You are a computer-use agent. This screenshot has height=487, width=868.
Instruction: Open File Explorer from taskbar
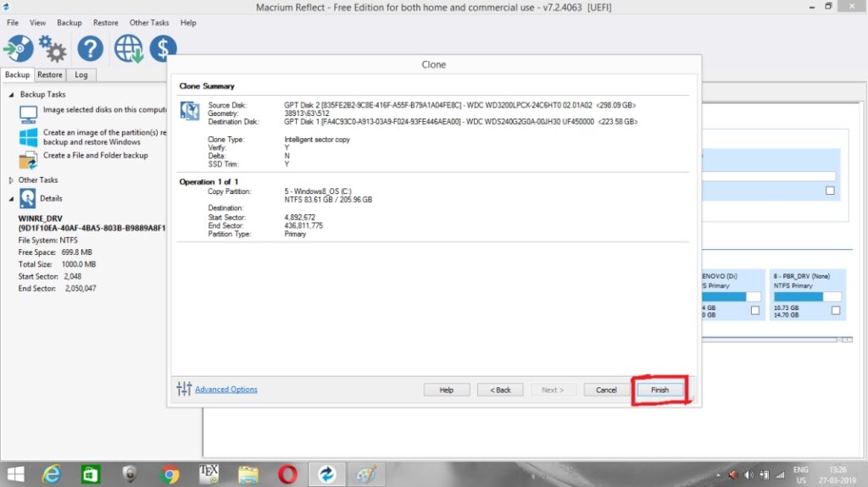248,474
